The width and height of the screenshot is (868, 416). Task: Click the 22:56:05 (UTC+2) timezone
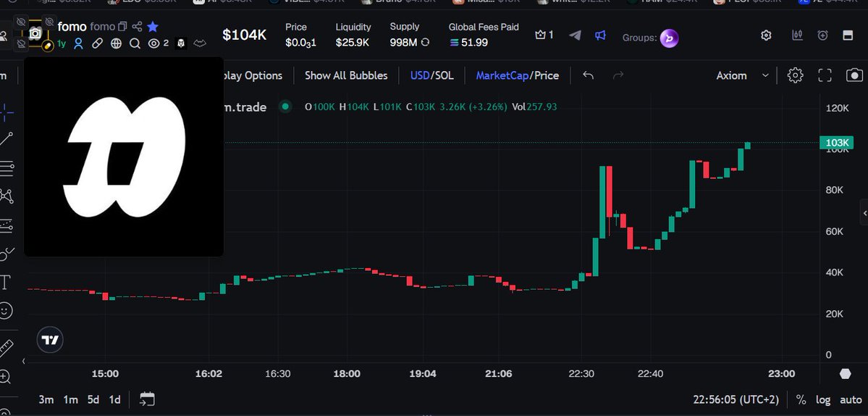(736, 399)
